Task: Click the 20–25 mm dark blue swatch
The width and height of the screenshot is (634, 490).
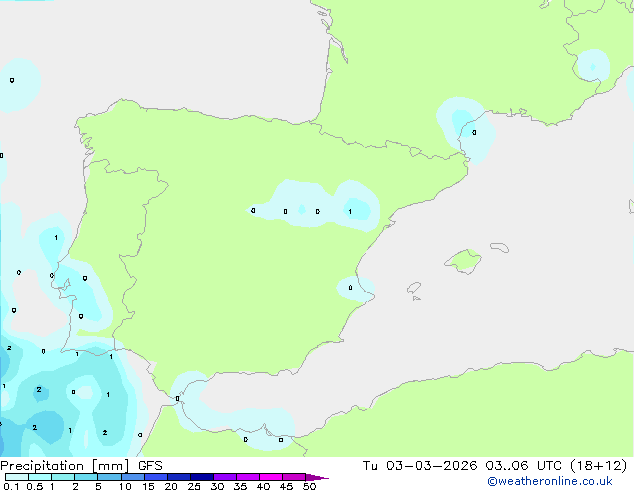Action: pos(179,477)
